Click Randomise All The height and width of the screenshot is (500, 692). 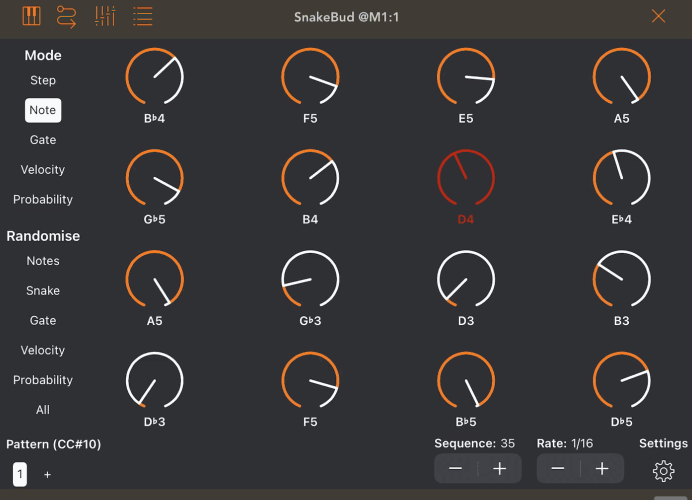tap(43, 410)
